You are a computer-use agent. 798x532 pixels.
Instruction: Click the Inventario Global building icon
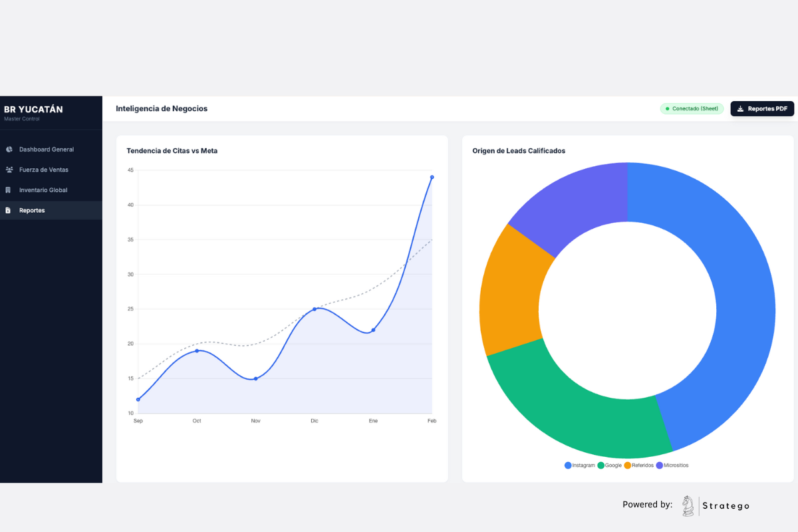point(8,190)
